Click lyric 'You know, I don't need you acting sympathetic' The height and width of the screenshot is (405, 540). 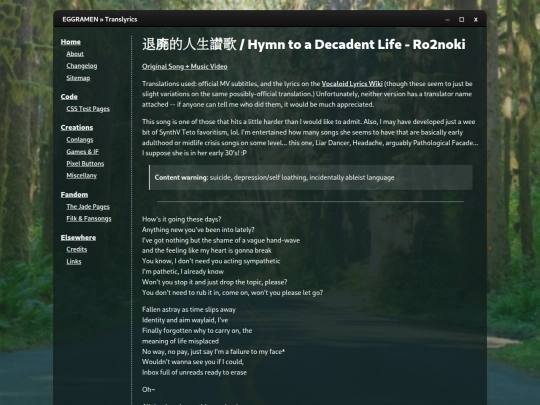pos(211,261)
